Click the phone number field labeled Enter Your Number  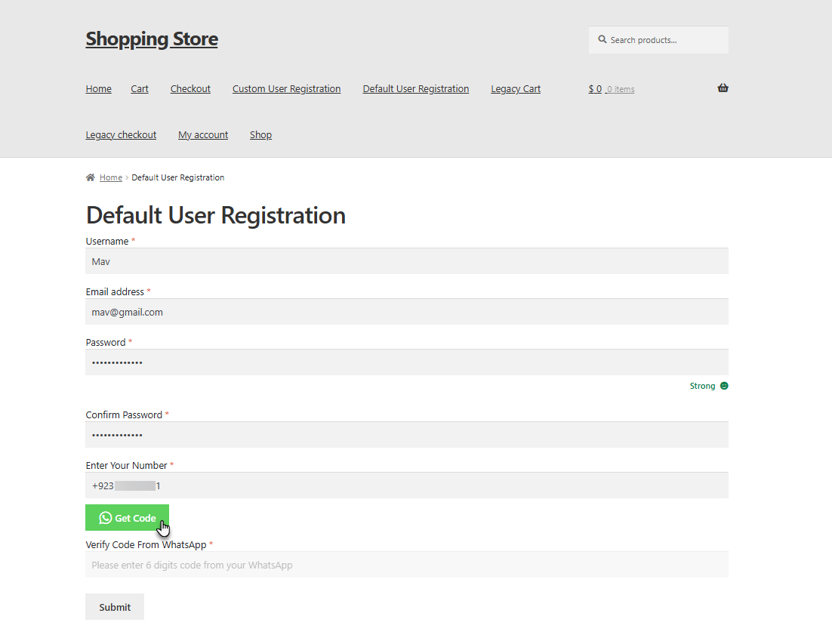(408, 485)
